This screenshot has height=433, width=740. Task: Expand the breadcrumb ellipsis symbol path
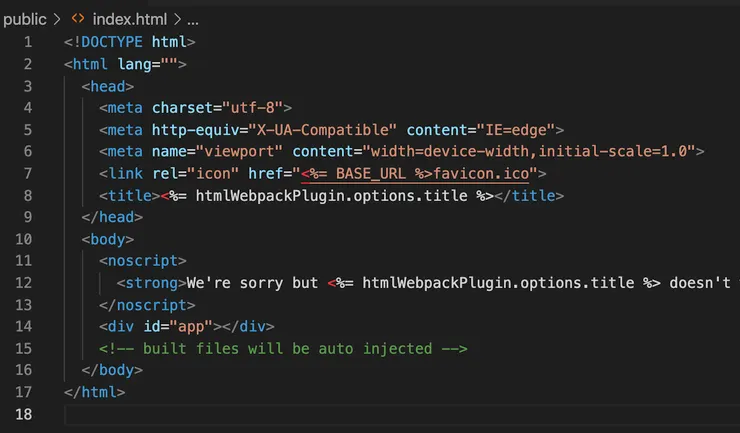coord(193,18)
